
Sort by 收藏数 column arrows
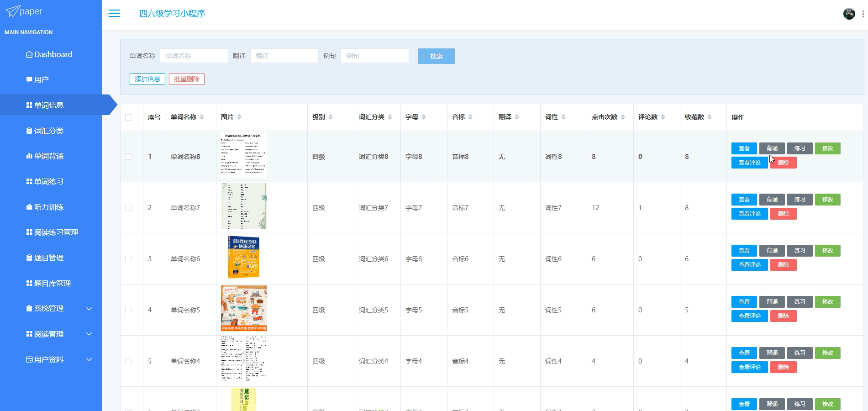710,117
